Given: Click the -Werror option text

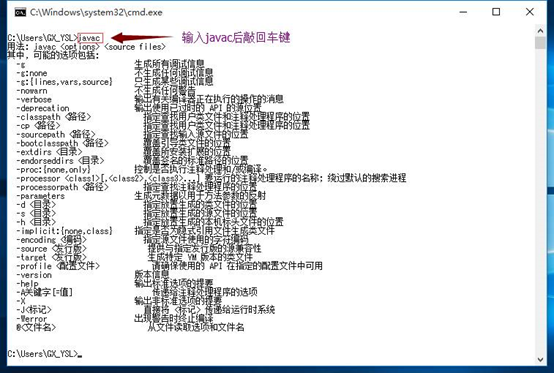Looking at the screenshot, I should coord(32,319).
